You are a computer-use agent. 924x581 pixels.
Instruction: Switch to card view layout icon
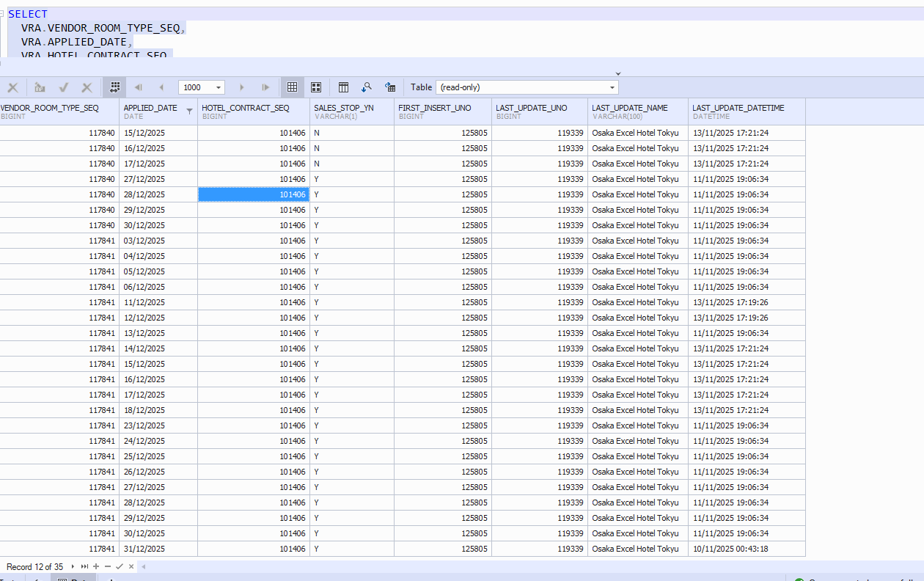click(x=316, y=87)
